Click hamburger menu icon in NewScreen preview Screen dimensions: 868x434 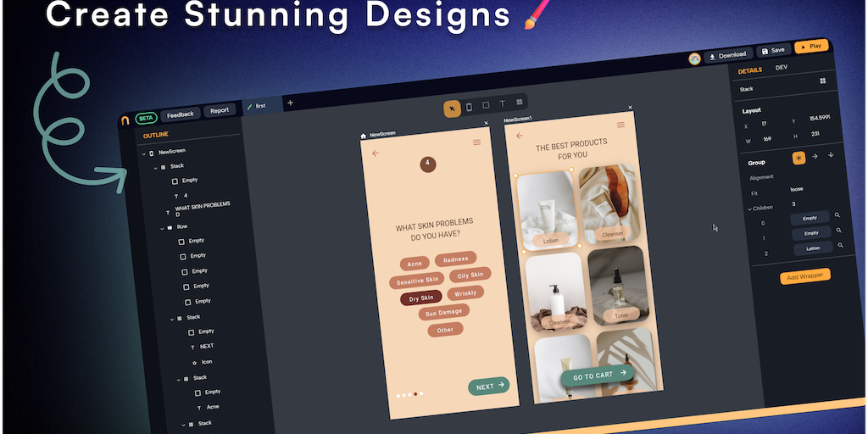[x=476, y=142]
